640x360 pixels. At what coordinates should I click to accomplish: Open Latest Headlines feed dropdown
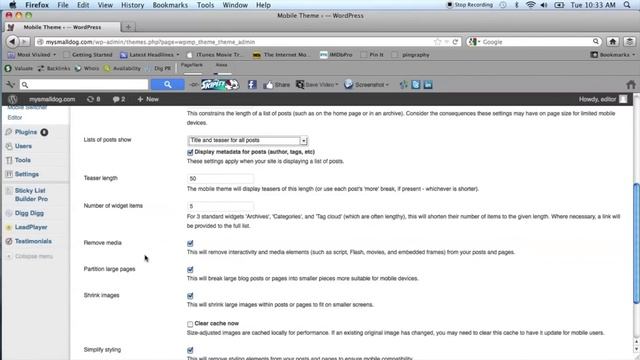(150, 55)
